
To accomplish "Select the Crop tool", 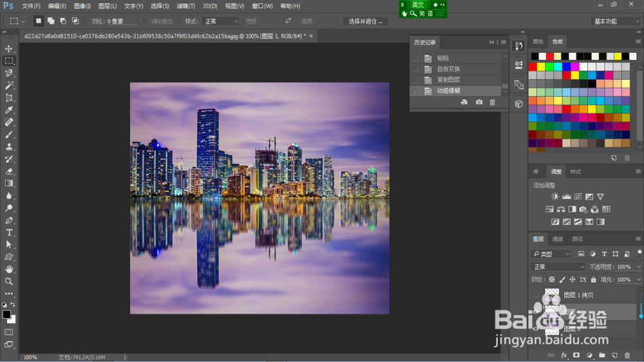I will [x=8, y=98].
